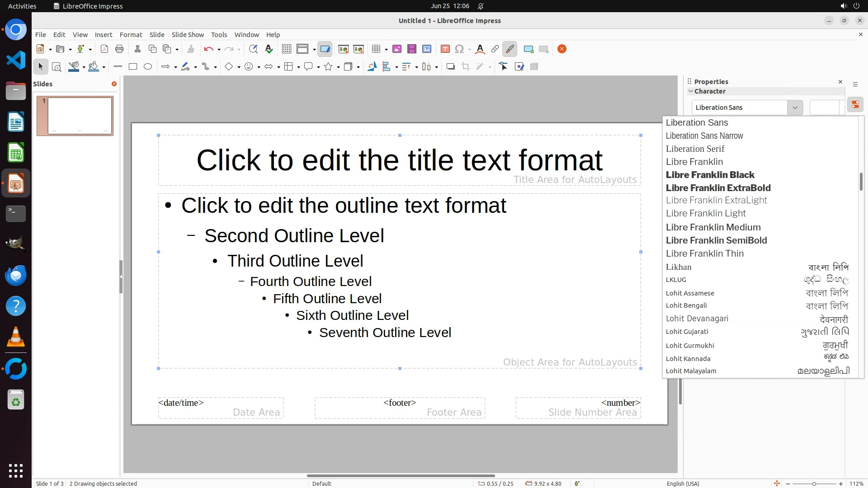Click the Insert Table icon
The width and height of the screenshot is (868, 488).
[x=376, y=49]
